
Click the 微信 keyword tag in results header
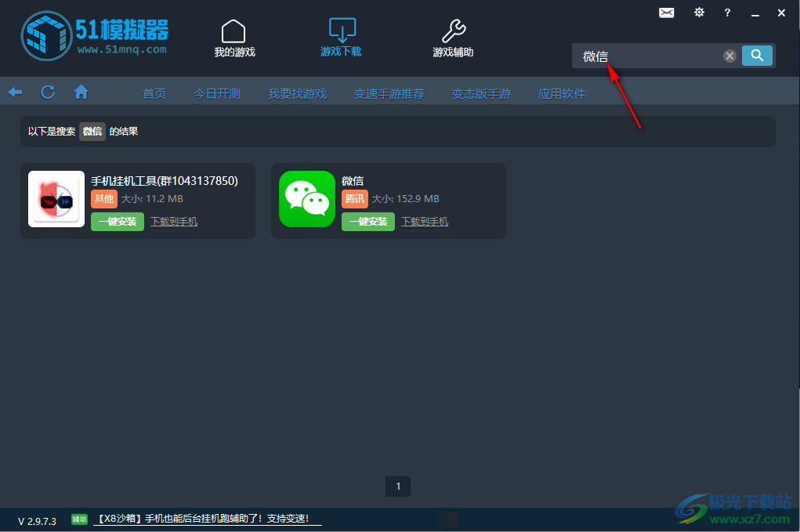click(92, 132)
